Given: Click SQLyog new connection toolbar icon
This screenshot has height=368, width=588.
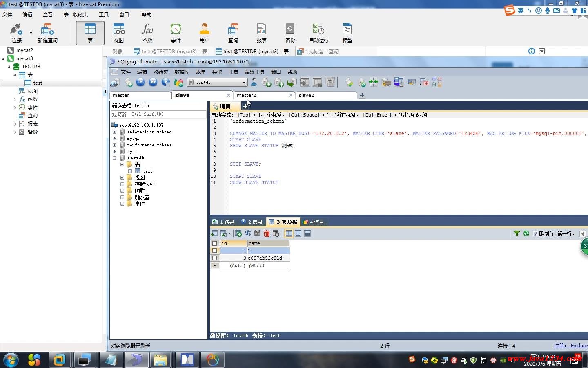Looking at the screenshot, I should [115, 82].
